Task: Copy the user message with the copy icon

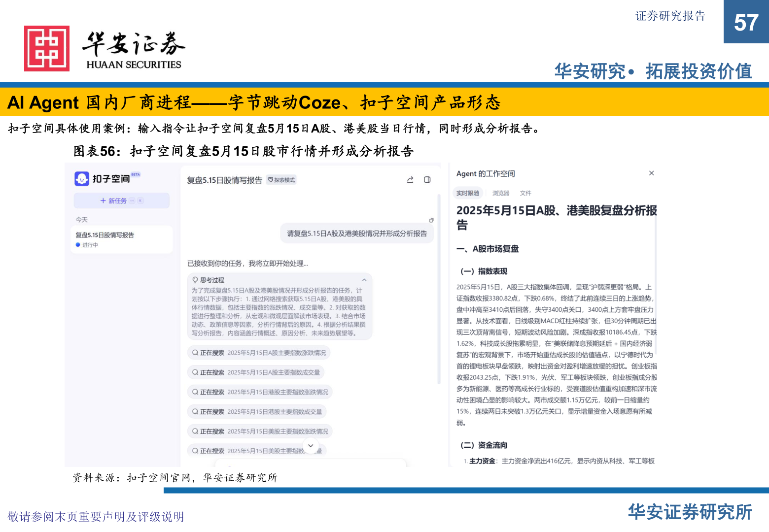Action: coord(431,220)
